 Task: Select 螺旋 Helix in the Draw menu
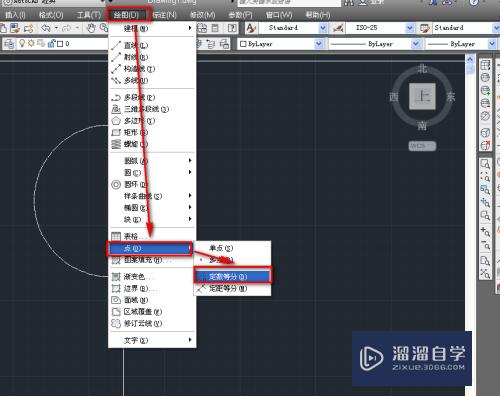tap(152, 144)
